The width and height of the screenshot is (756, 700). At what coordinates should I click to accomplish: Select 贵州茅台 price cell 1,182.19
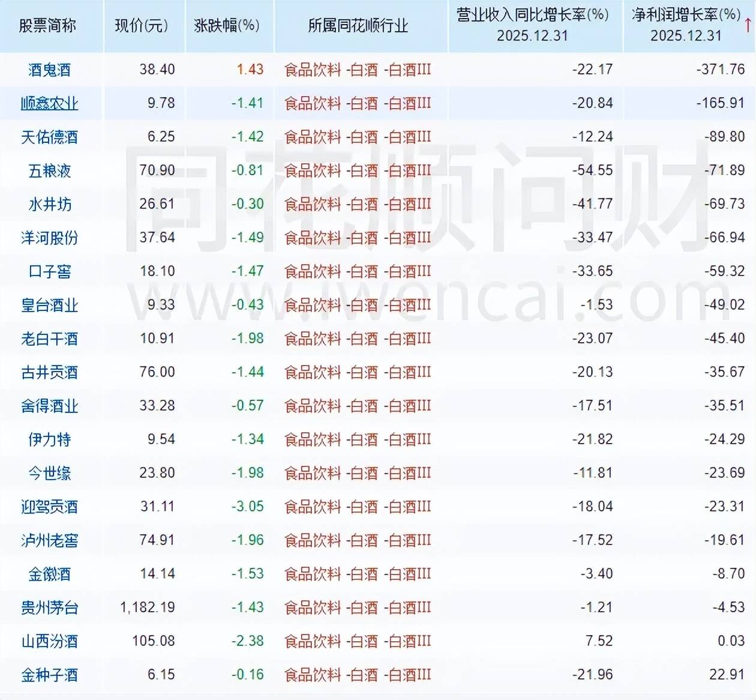click(148, 608)
